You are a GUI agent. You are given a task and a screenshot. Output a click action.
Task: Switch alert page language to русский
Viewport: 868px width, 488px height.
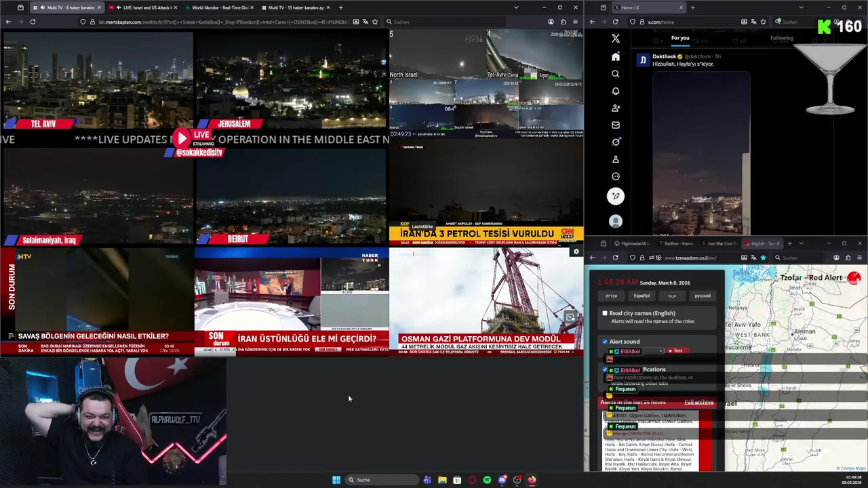point(703,296)
